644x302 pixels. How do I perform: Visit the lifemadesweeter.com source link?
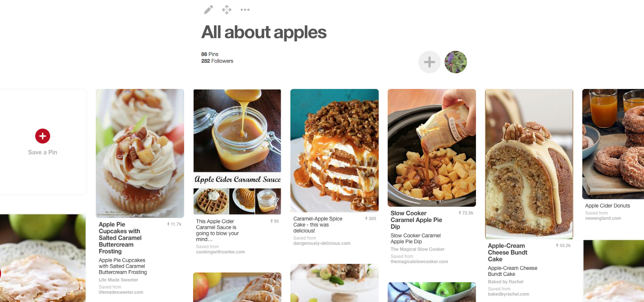click(121, 292)
